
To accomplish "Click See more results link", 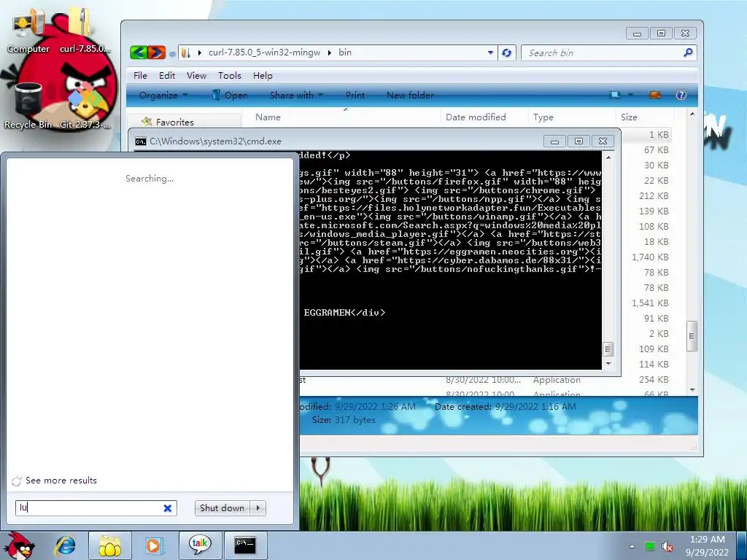I will [61, 481].
